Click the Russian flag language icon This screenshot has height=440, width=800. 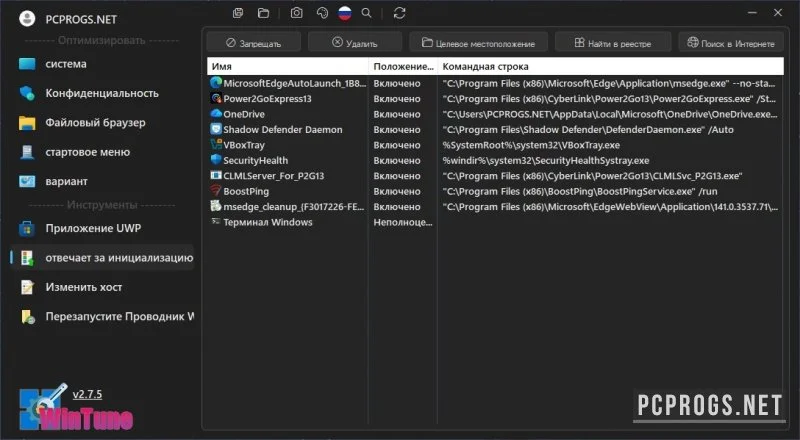pos(345,13)
